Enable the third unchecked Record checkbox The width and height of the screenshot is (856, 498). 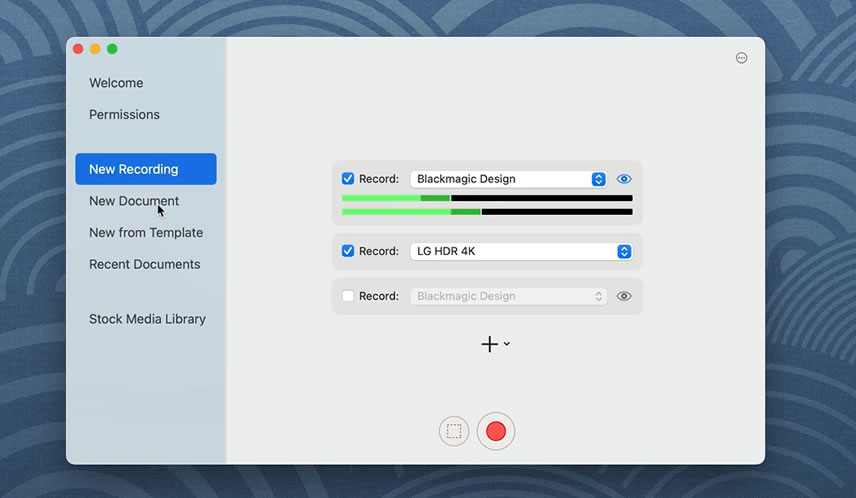pos(348,296)
